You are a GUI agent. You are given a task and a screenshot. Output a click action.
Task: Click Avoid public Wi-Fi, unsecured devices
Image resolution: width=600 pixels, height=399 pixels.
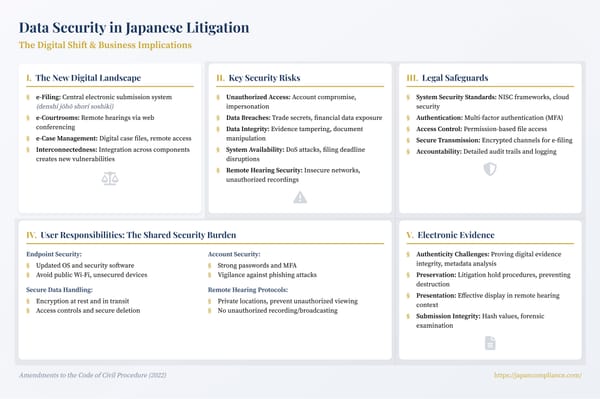[x=91, y=275]
